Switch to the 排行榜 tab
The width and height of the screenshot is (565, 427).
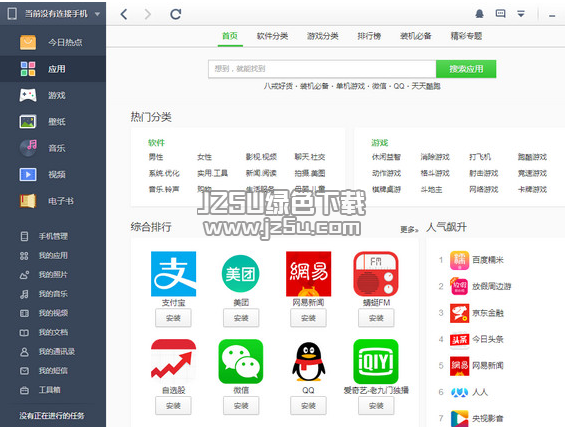tap(369, 36)
